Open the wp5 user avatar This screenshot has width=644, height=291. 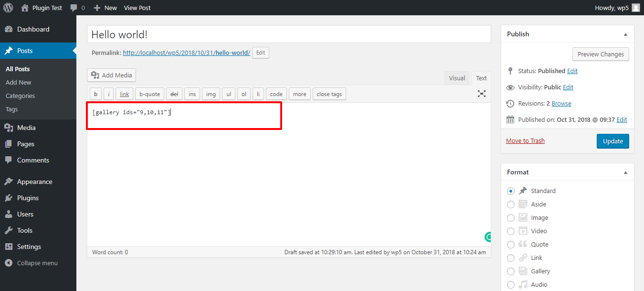pyautogui.click(x=635, y=8)
